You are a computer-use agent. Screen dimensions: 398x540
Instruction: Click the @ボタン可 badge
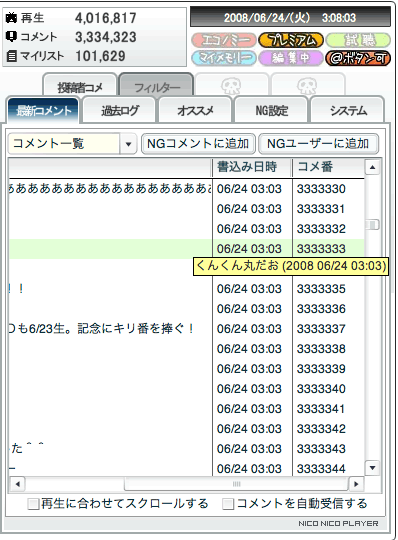pos(358,58)
